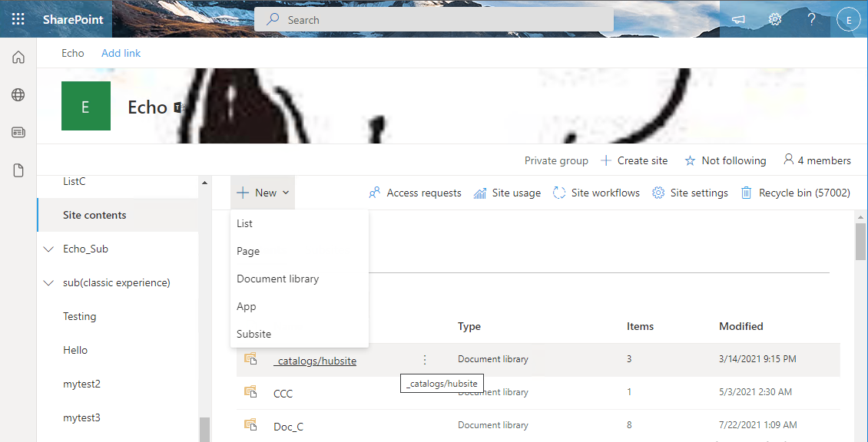Screen dimensions: 868x442
Task: Click the Echo site title heading
Action: click(x=147, y=107)
